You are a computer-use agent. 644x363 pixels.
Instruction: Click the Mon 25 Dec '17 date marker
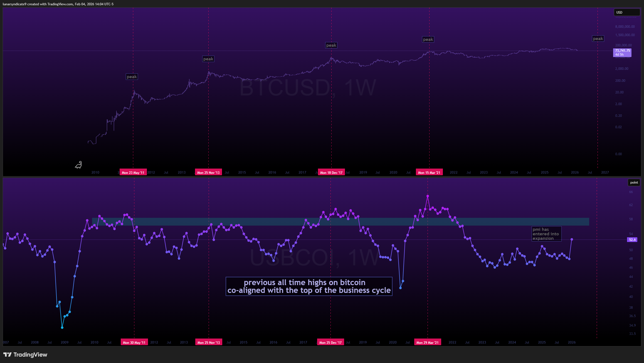pos(330,342)
